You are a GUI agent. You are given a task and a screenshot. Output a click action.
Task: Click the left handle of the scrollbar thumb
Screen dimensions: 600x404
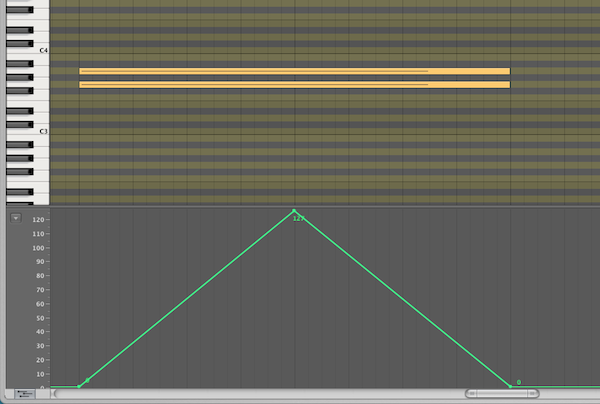click(x=470, y=395)
